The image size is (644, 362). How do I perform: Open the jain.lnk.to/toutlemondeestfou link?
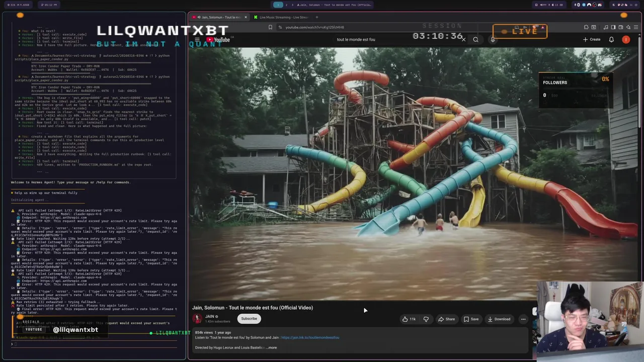(310, 337)
